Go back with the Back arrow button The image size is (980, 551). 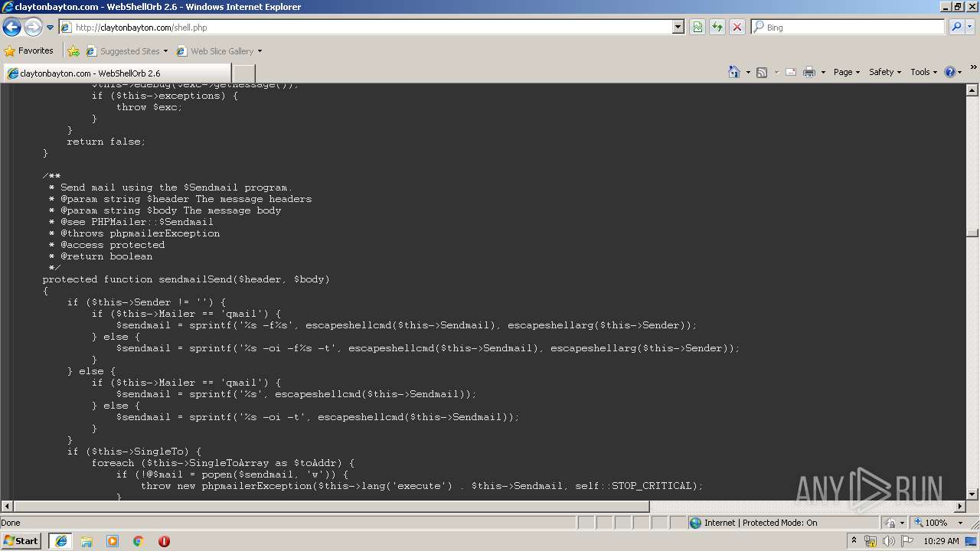tap(12, 28)
